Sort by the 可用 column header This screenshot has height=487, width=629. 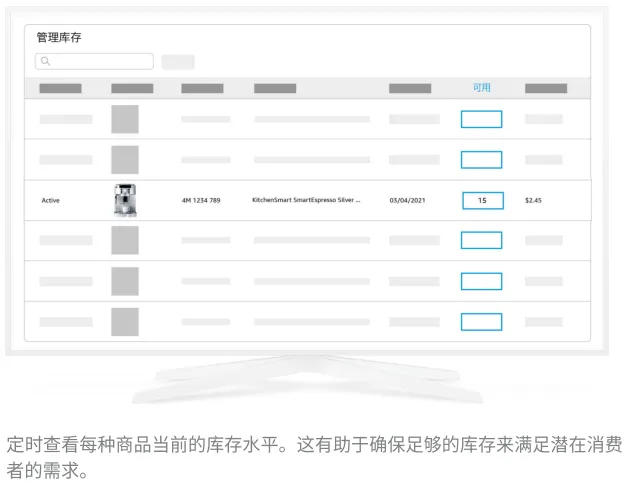[481, 87]
